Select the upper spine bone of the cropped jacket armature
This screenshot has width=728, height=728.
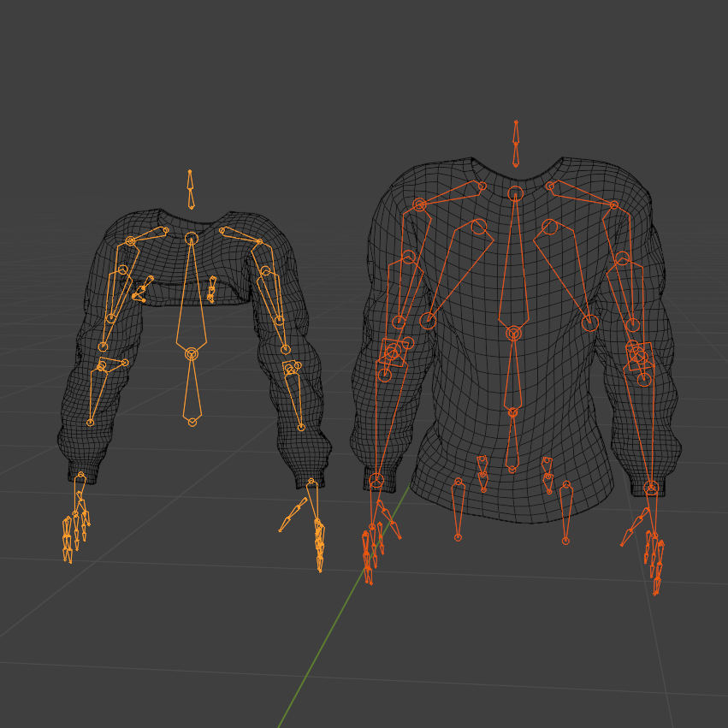(x=192, y=297)
